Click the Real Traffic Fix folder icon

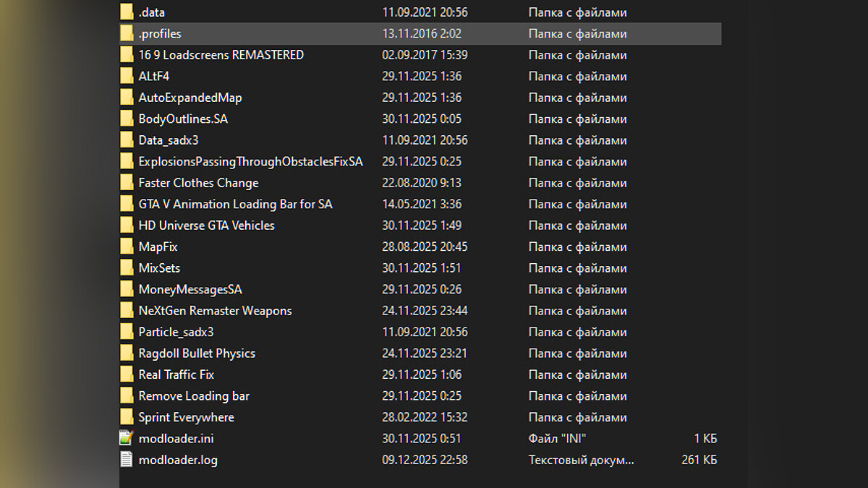[x=127, y=374]
